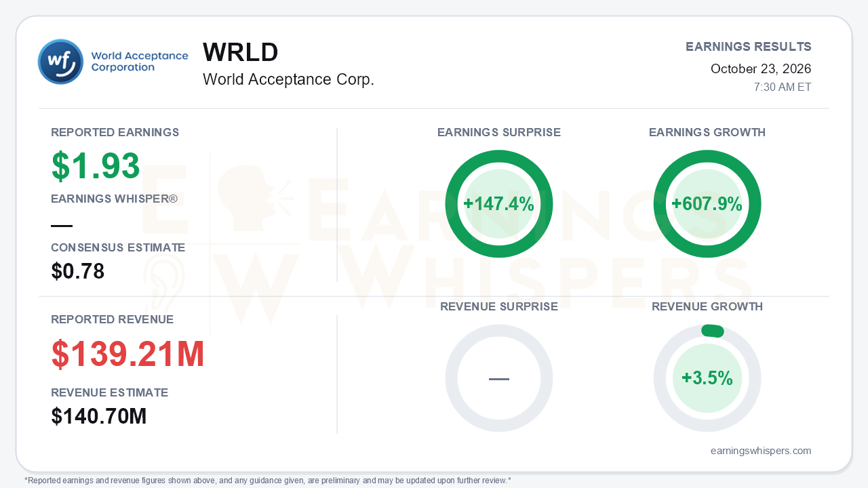The width and height of the screenshot is (868, 488).
Task: Click the Revenue Growth heading
Action: click(x=707, y=306)
